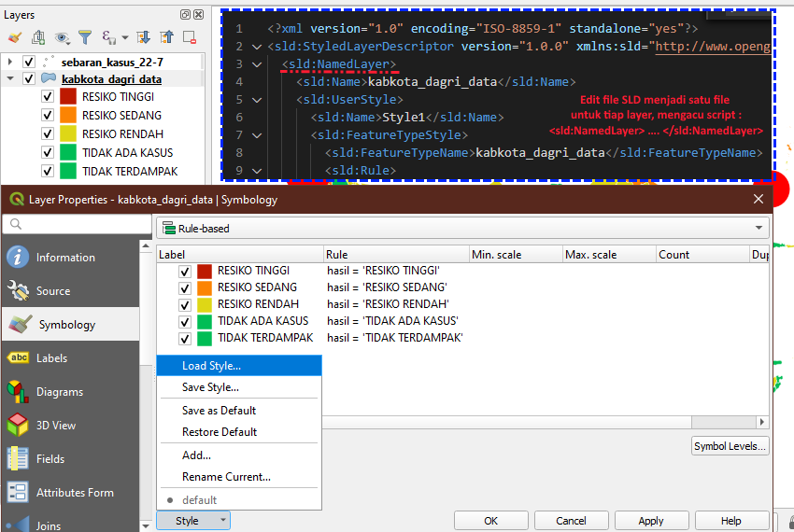Click the Add Group icon in Layers toolbar
This screenshot has height=532, width=794.
click(x=38, y=37)
